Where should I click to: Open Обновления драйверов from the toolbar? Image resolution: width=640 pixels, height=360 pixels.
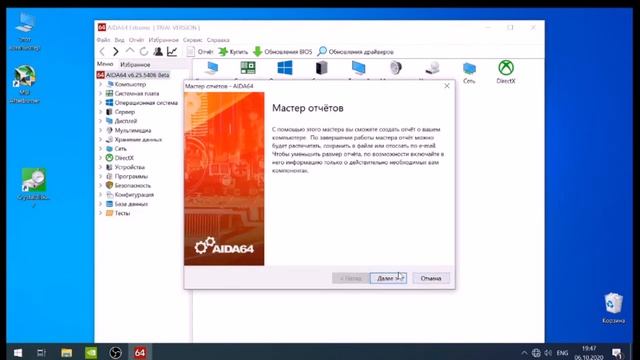356,52
